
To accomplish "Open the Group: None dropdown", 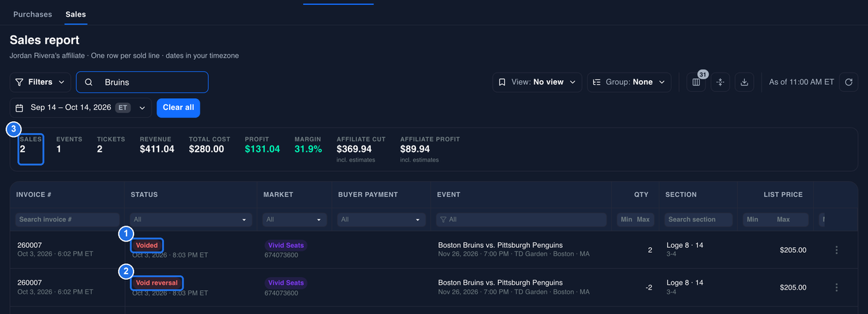I will pyautogui.click(x=629, y=82).
